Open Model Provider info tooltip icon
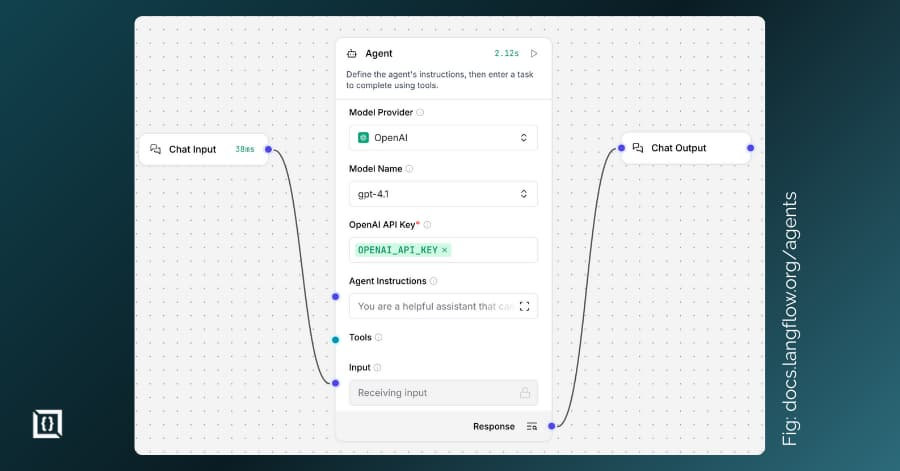Viewport: 900px width, 471px height. (420, 112)
